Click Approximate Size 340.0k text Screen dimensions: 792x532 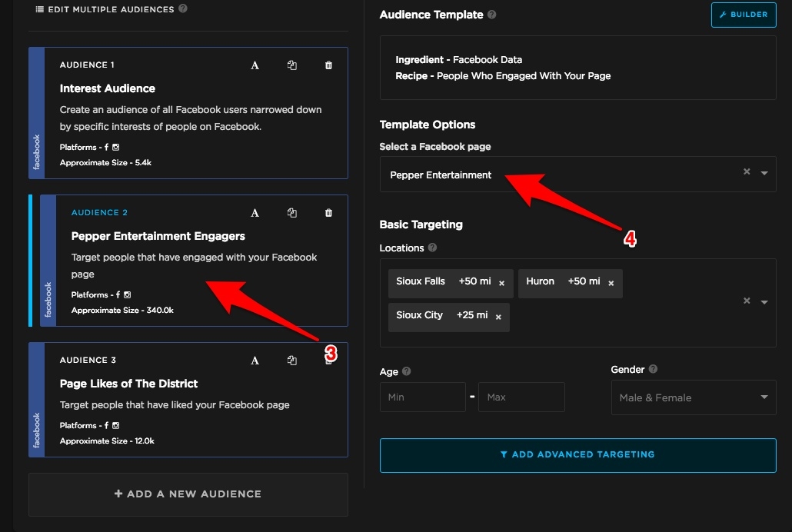pos(122,311)
